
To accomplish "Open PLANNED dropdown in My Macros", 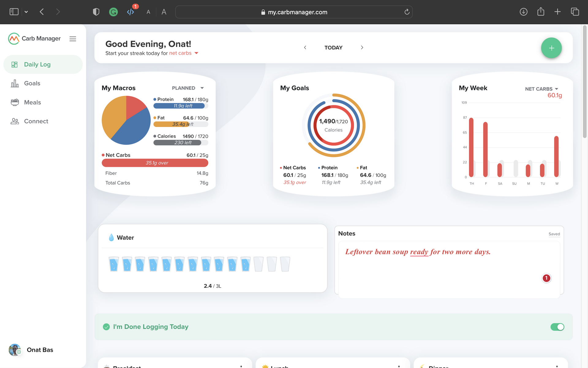I will click(188, 88).
